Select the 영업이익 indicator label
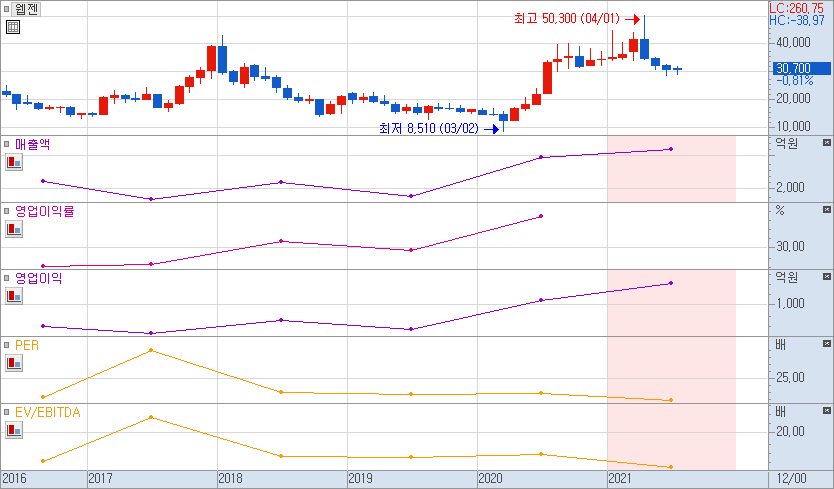This screenshot has height=489, width=834. click(x=38, y=278)
